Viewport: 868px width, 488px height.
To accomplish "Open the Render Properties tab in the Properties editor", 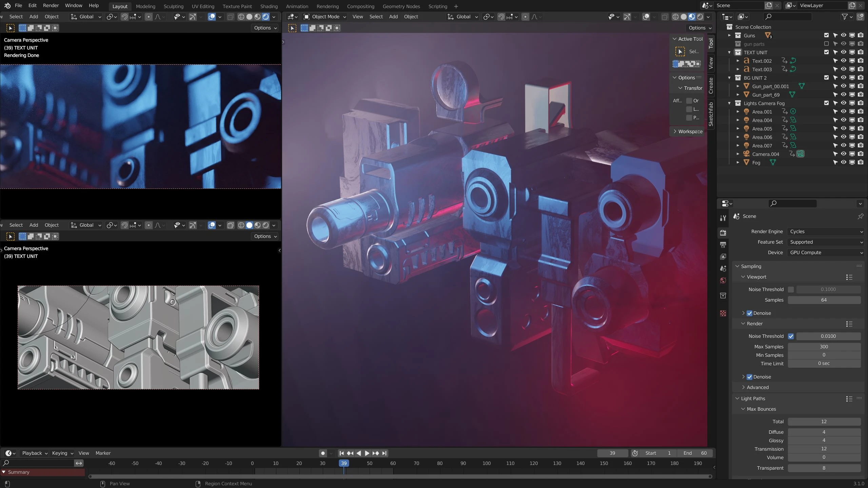I will click(723, 232).
